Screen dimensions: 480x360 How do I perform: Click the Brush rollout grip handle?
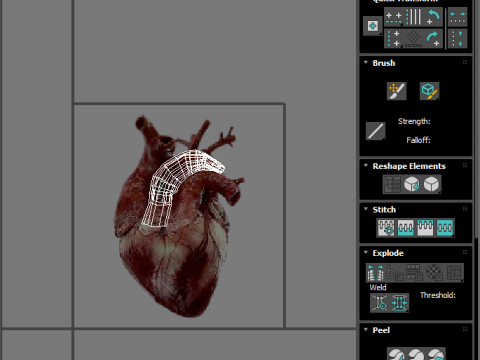pyautogui.click(x=465, y=62)
